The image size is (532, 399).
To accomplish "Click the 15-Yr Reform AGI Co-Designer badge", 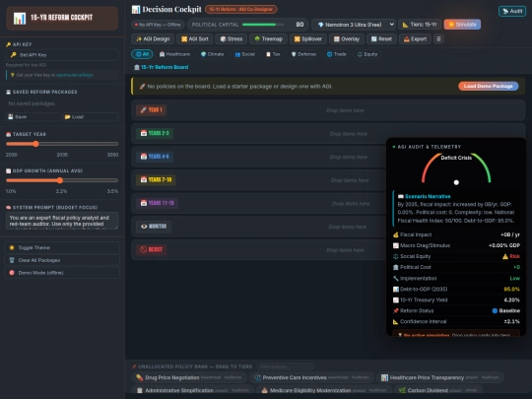I will pyautogui.click(x=241, y=9).
